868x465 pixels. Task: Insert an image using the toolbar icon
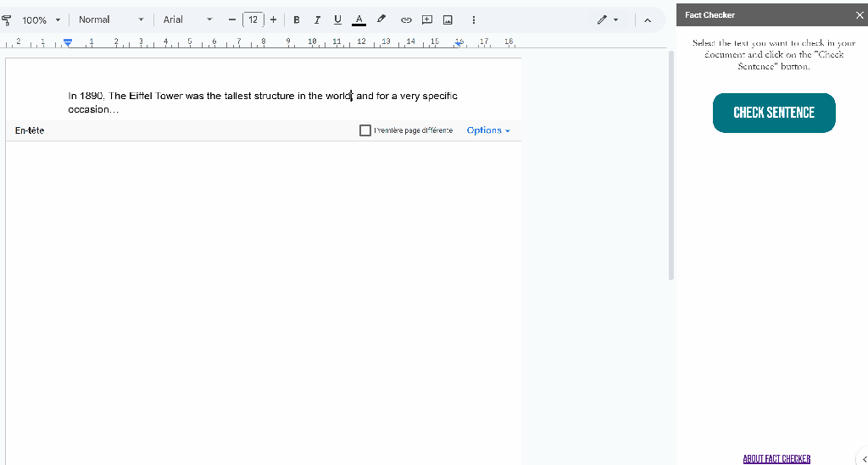pos(448,19)
